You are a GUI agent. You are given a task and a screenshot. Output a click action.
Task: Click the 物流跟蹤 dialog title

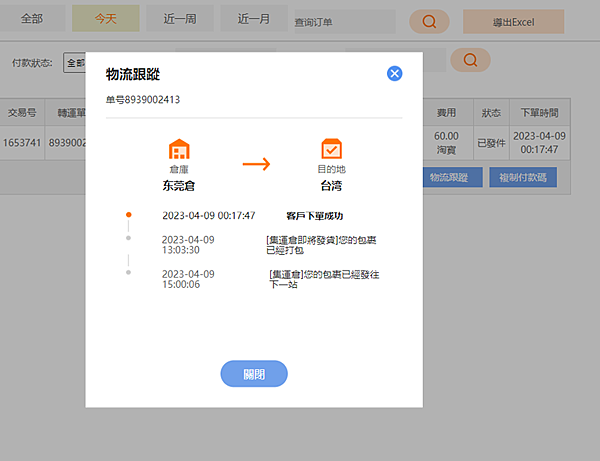(x=133, y=74)
